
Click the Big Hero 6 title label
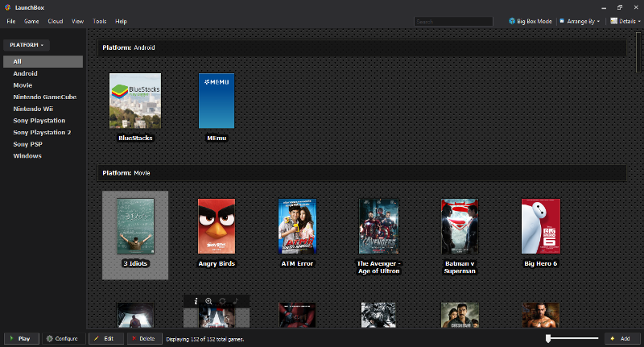point(540,263)
